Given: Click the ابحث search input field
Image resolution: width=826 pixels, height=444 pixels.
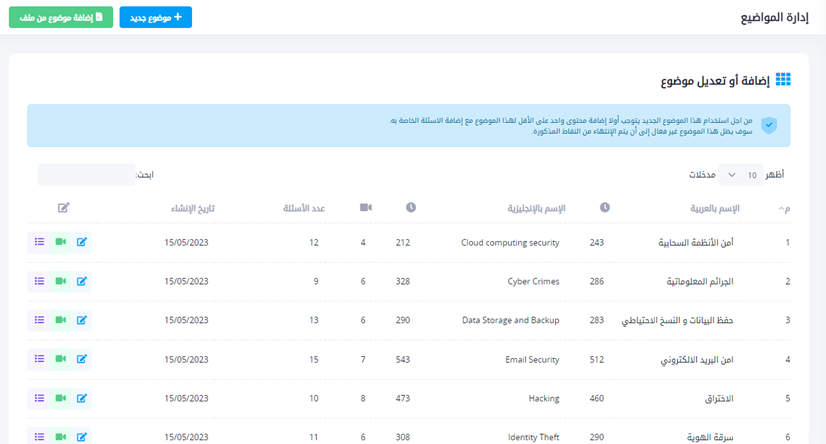Looking at the screenshot, I should pos(86,175).
